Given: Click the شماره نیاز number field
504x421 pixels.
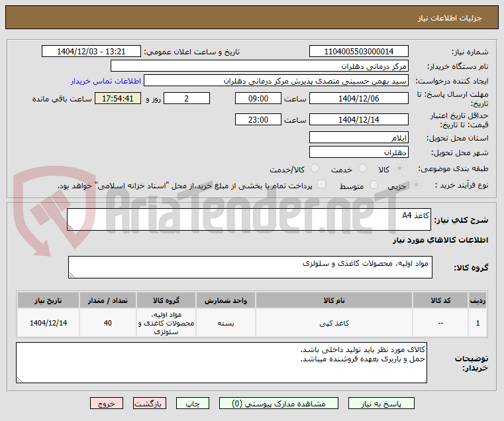Looking at the screenshot, I should [359, 51].
